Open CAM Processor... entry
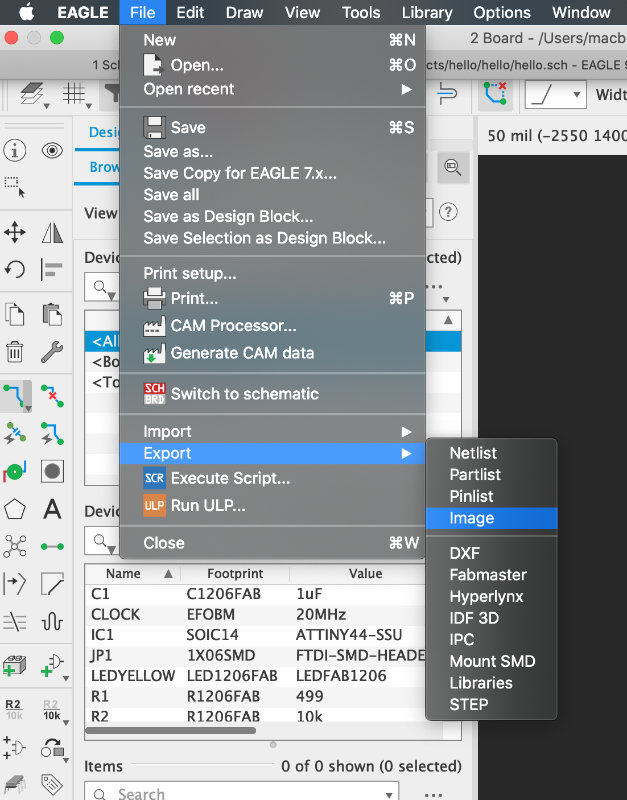 click(272, 326)
